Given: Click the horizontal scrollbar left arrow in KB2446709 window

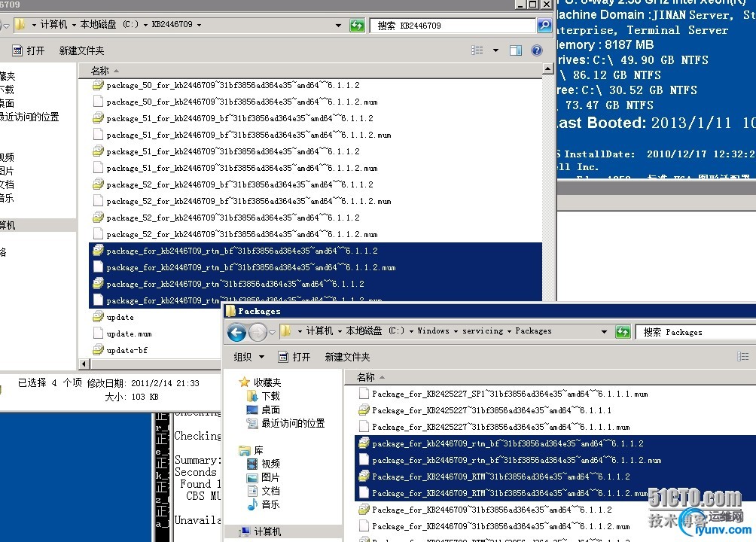Looking at the screenshot, I should point(84,364).
